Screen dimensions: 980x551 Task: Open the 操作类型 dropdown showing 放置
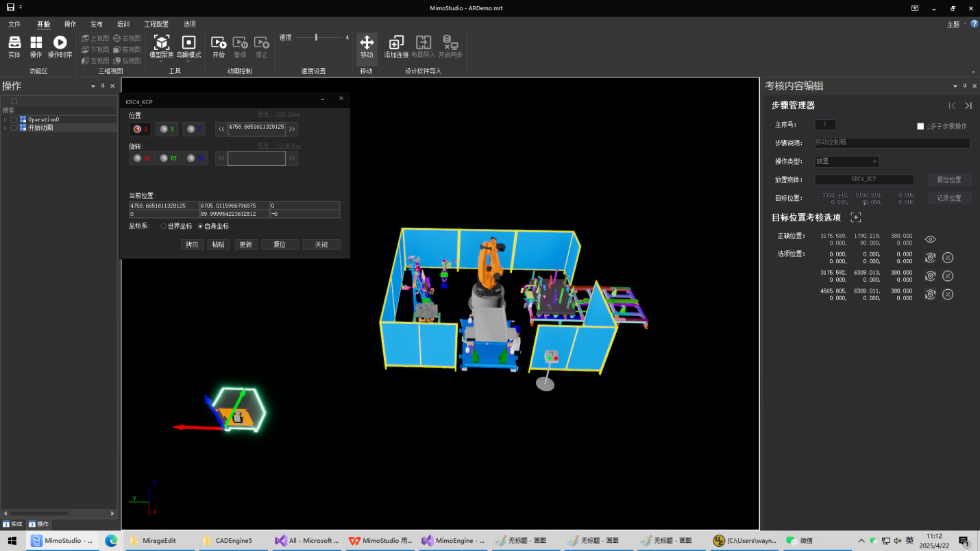tap(847, 162)
